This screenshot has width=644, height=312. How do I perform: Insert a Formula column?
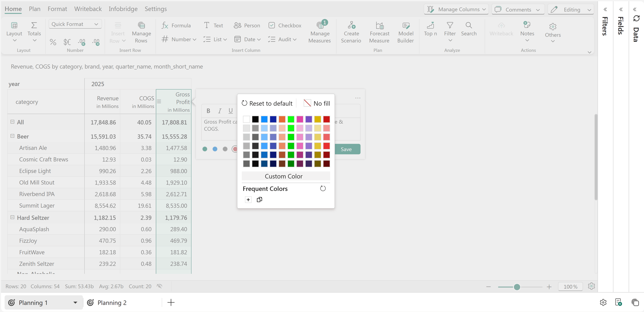176,25
